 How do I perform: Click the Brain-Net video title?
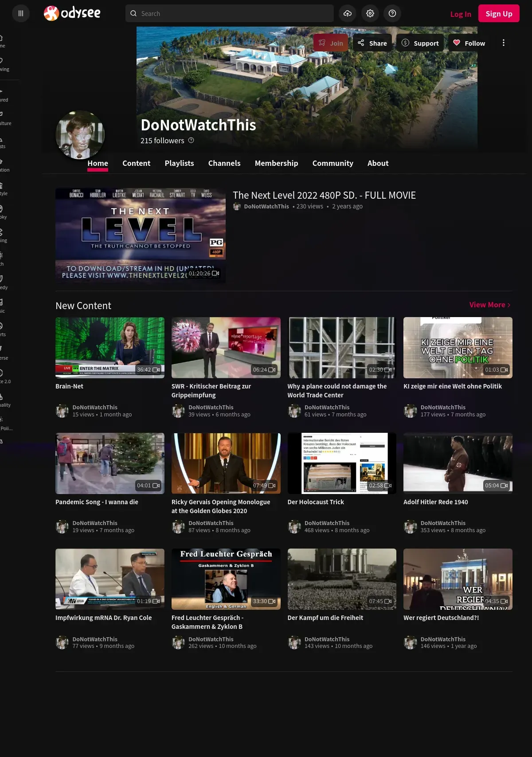point(69,386)
